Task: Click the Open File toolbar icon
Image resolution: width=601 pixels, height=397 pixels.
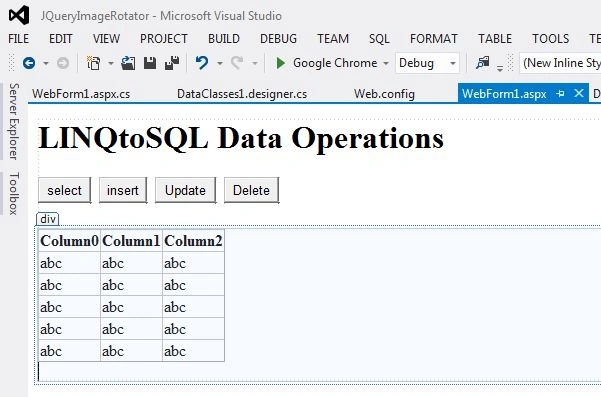Action: (128, 63)
